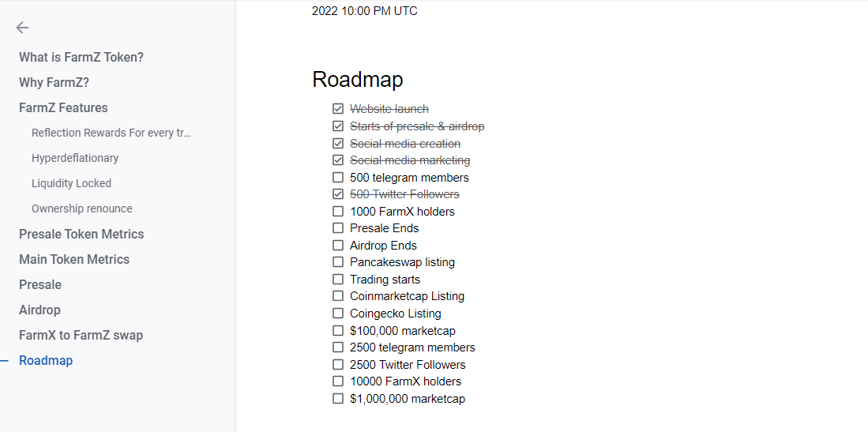The height and width of the screenshot is (432, 868).
Task: Check the $1,000,000 marketcap checkbox
Action: tap(338, 398)
